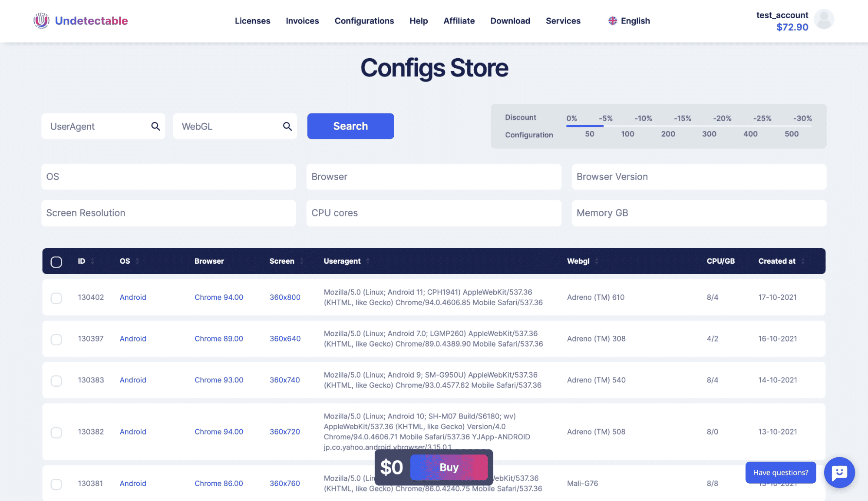Click the ID 130383 cell
This screenshot has height=501, width=868.
pos(91,380)
